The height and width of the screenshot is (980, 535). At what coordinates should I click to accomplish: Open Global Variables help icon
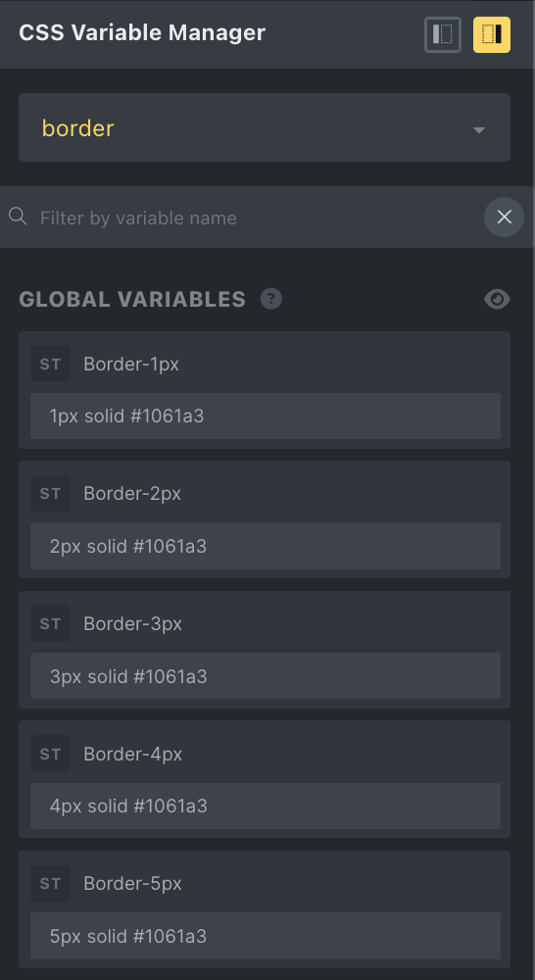point(271,299)
